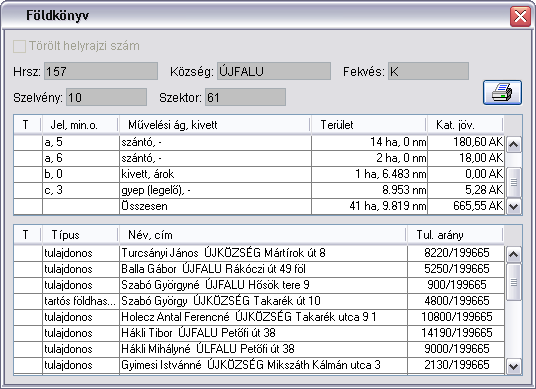
Task: Click ownership ratio 2130/199665
Action: click(x=456, y=365)
